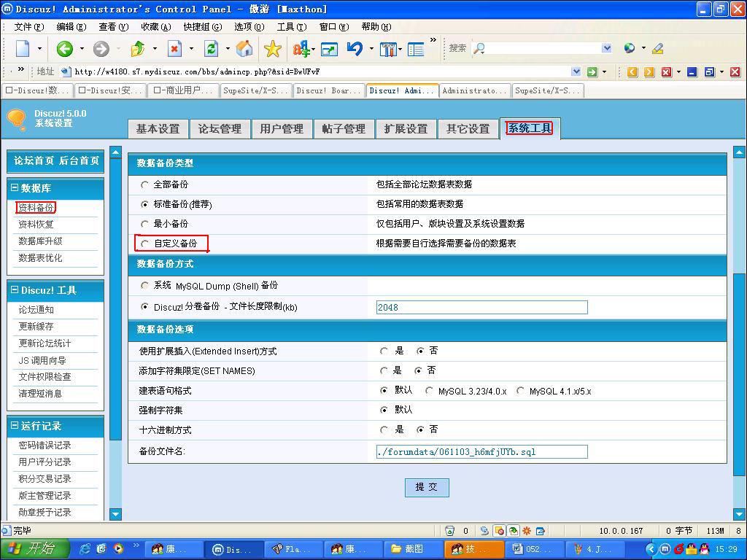Click the orange gear status bar icon
Screen dimensions: 747x560
point(527,531)
